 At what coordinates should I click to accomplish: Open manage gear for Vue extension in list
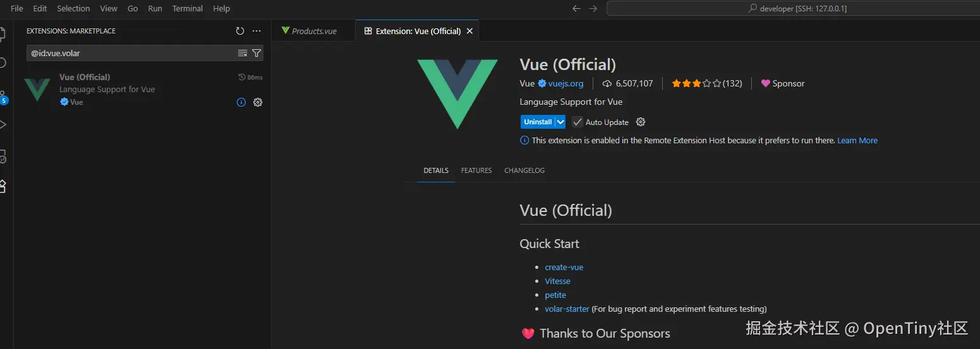click(x=258, y=102)
